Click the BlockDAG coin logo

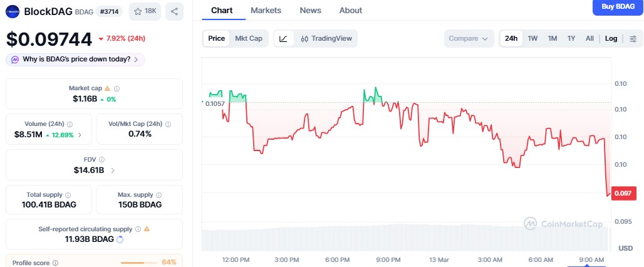point(13,11)
